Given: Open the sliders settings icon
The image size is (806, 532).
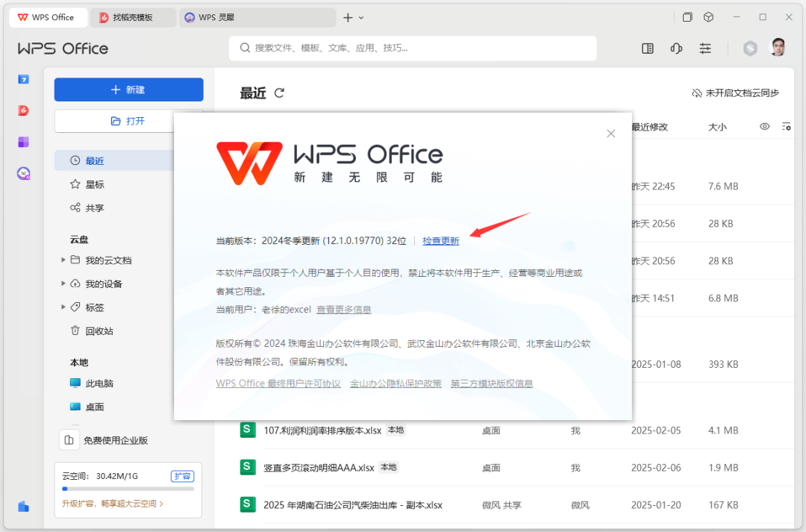Looking at the screenshot, I should click(x=705, y=48).
